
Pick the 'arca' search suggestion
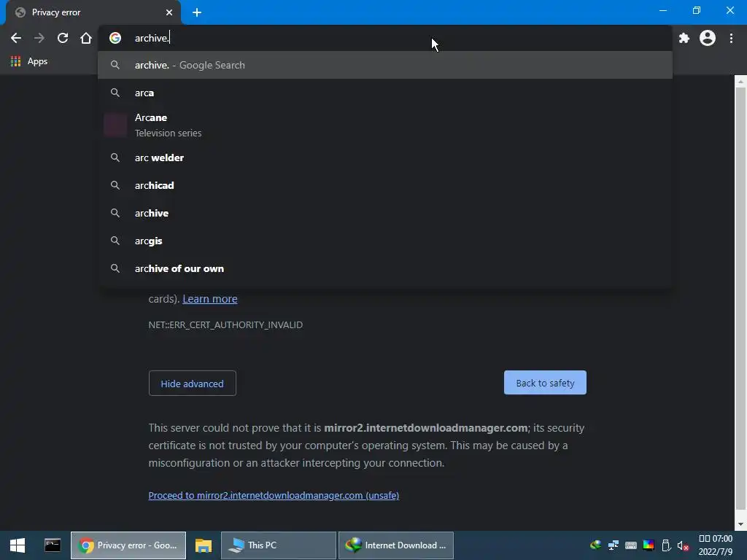(x=385, y=93)
